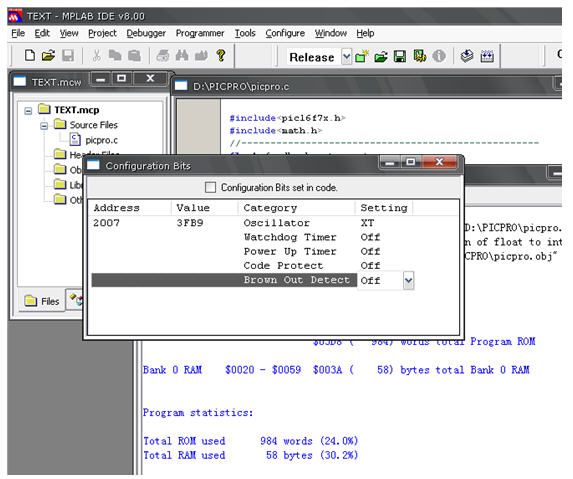Click the Open File toolbar icon

(48, 56)
